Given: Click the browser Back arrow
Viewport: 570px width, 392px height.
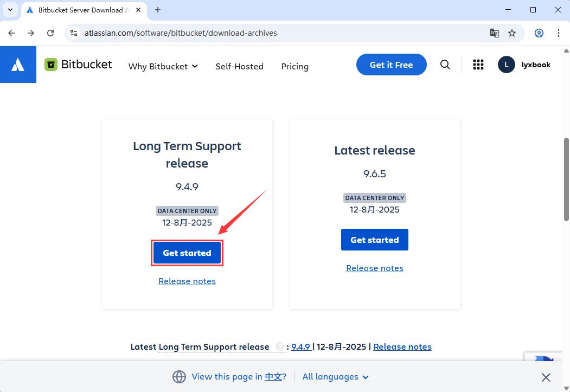Looking at the screenshot, I should pos(11,33).
